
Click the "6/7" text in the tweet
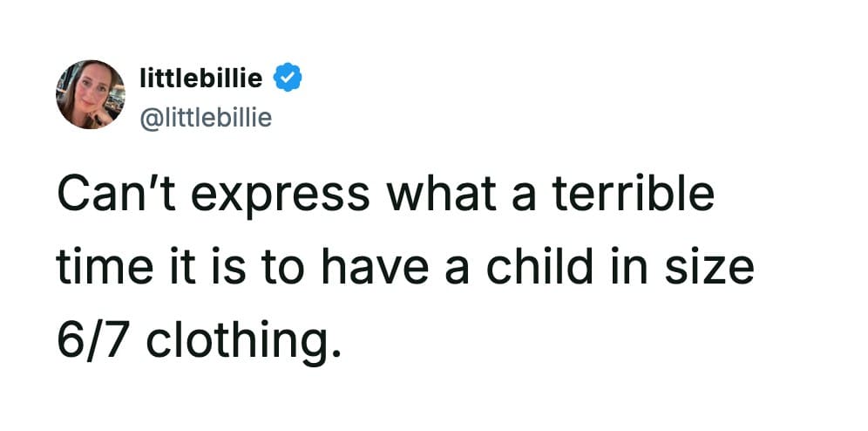pos(92,338)
